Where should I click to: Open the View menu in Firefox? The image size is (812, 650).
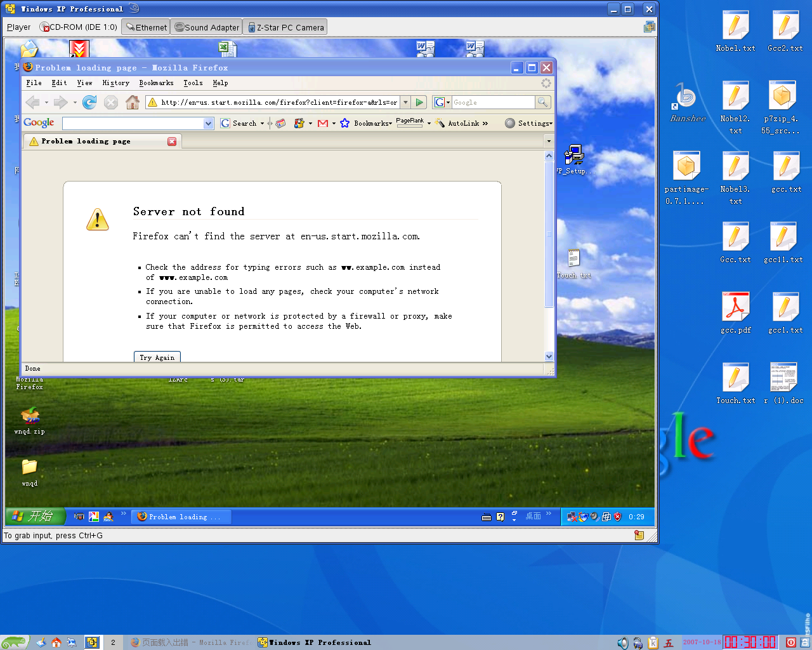pyautogui.click(x=84, y=83)
